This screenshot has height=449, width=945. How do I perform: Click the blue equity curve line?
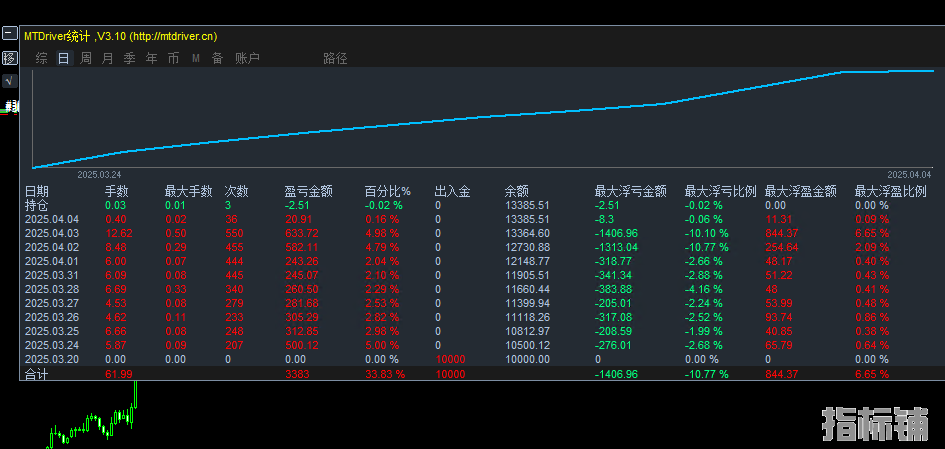click(482, 117)
